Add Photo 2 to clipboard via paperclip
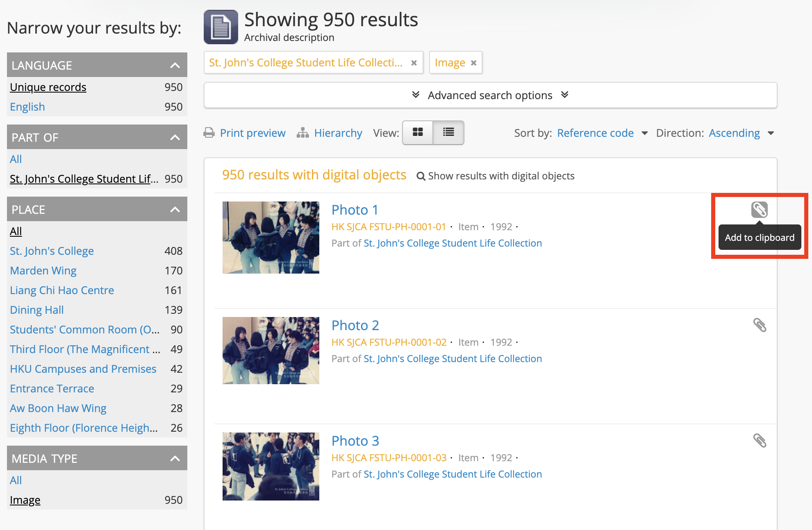This screenshot has height=530, width=812. [760, 325]
